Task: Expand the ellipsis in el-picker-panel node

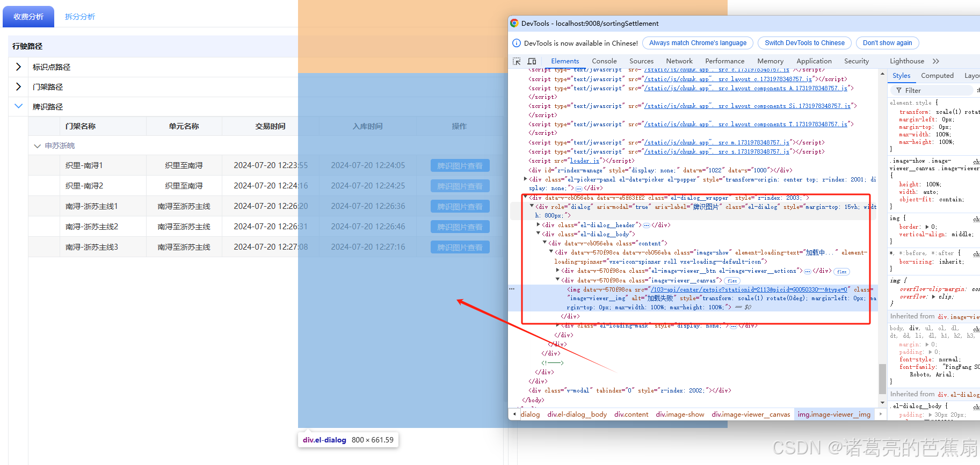Action: [578, 188]
